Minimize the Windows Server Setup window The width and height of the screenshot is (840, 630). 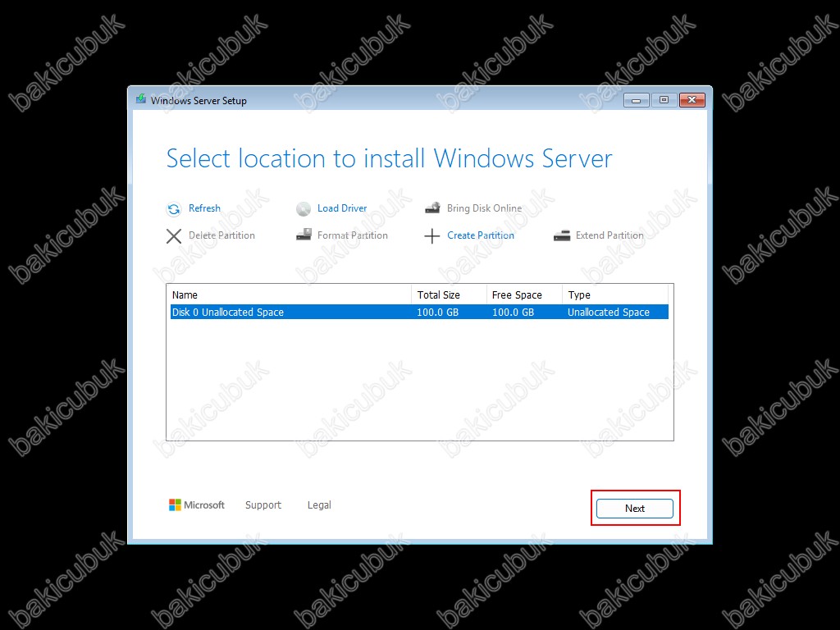[637, 100]
